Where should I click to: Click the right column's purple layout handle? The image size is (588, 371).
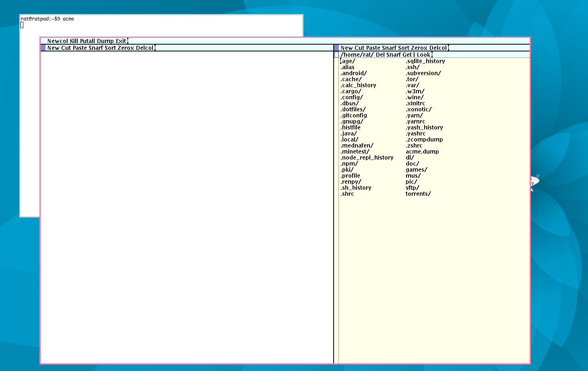tap(336, 48)
